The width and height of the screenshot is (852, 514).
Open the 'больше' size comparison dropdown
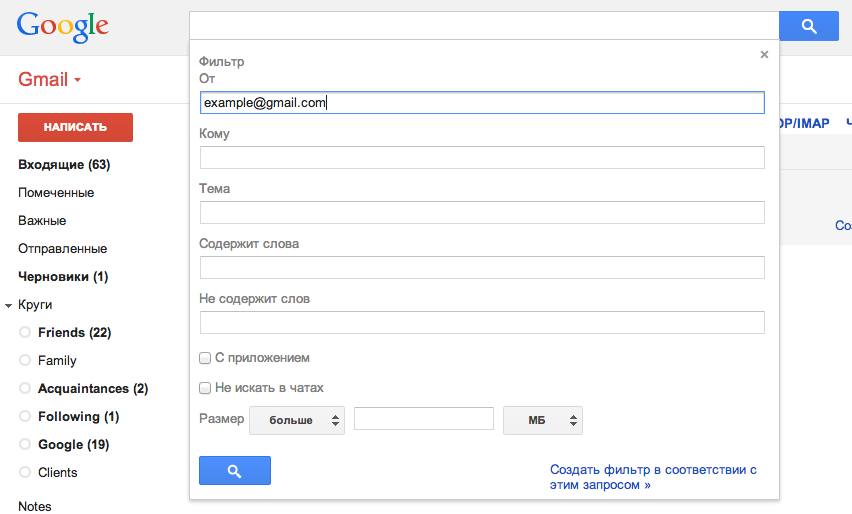[297, 421]
